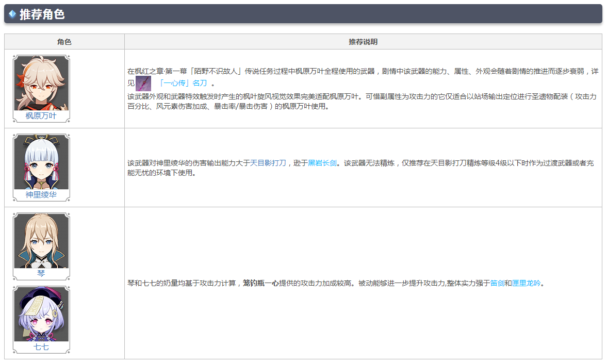Click the 枫红之章 description paragraph for Kazuha
This screenshot has height=364, width=607.
[x=361, y=72]
